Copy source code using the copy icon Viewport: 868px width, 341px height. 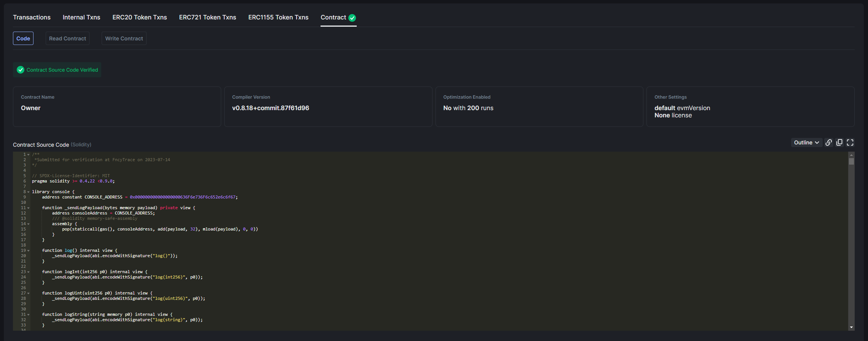click(x=839, y=142)
